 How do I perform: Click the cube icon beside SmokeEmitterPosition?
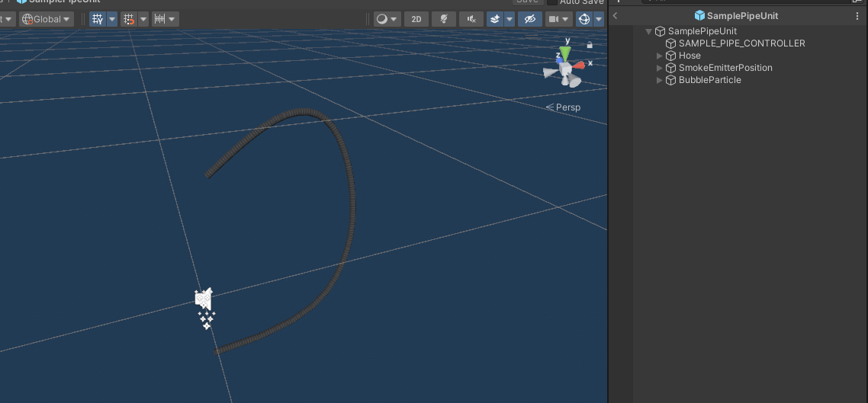click(670, 68)
